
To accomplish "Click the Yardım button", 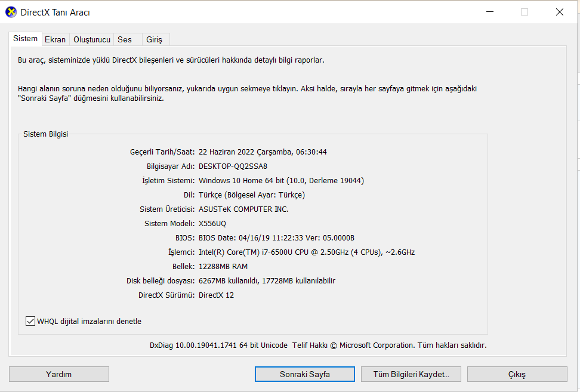I will pyautogui.click(x=59, y=374).
